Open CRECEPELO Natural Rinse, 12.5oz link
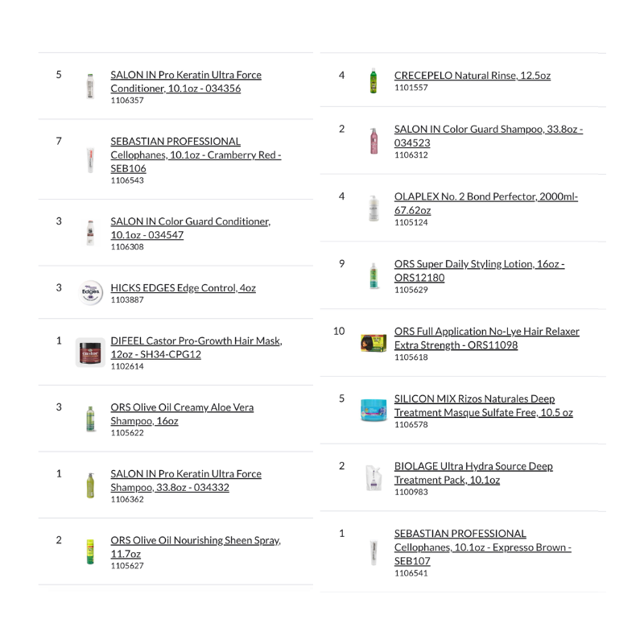The height and width of the screenshot is (644, 644). click(473, 76)
